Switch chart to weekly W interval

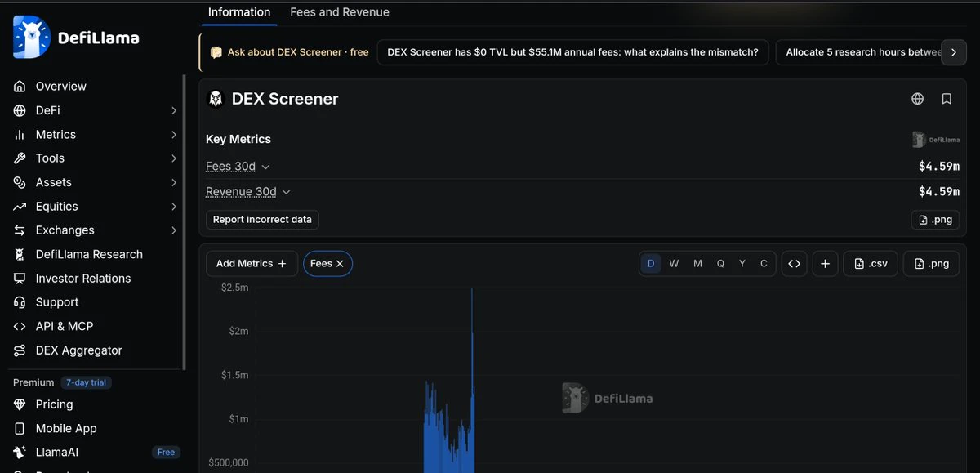[x=674, y=264]
